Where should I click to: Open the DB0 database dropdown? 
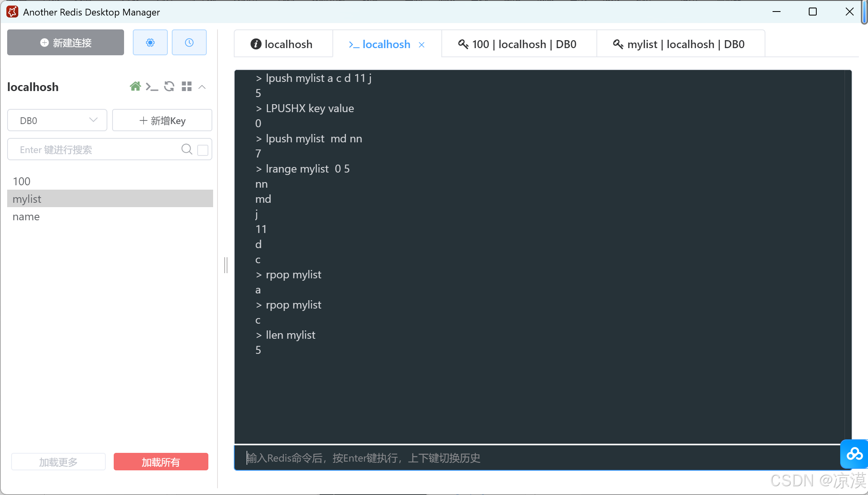coord(57,120)
